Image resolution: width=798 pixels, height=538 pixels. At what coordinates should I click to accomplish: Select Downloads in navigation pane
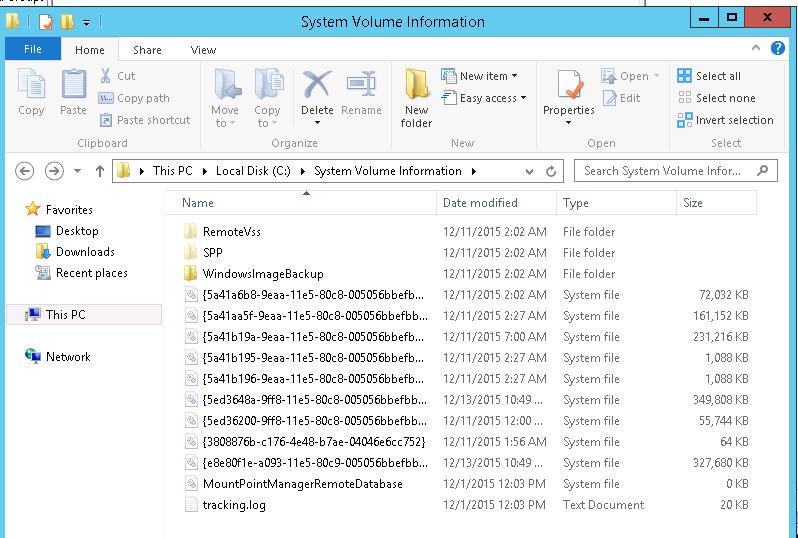pos(75,252)
